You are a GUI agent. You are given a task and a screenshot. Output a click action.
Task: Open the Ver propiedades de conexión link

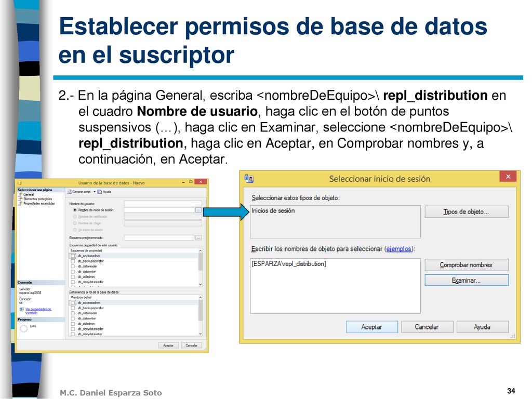[x=38, y=311]
